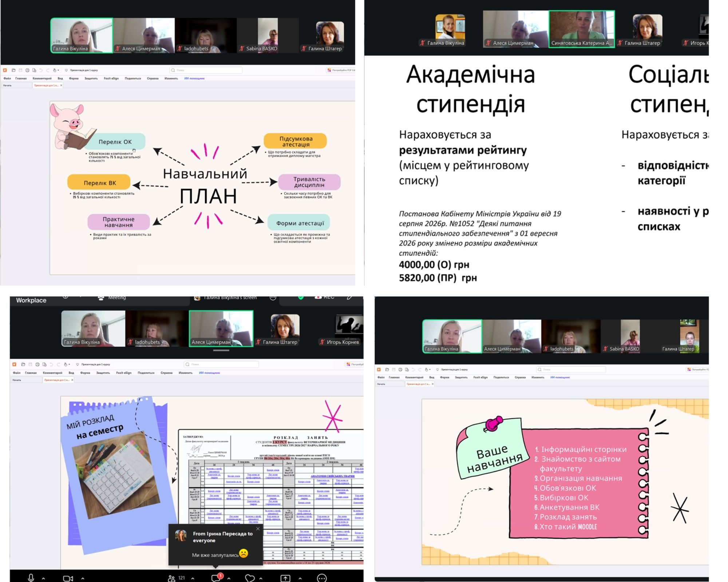Toggle the camera icon in the meeting toolbar
This screenshot has height=582, width=728.
pos(68,578)
